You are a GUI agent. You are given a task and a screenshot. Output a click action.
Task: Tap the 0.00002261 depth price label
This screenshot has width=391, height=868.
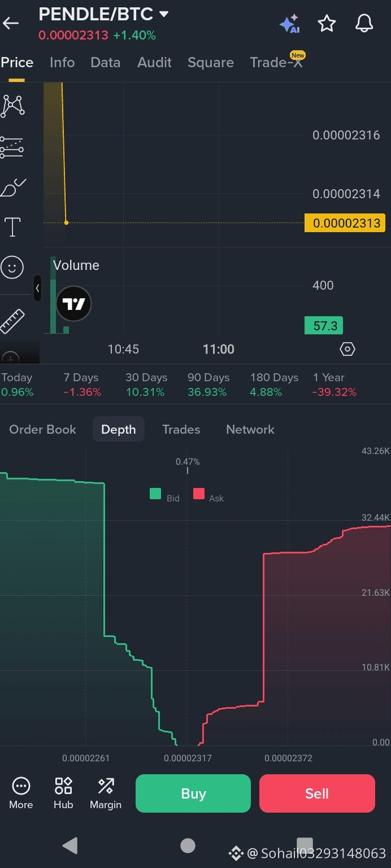(86, 758)
